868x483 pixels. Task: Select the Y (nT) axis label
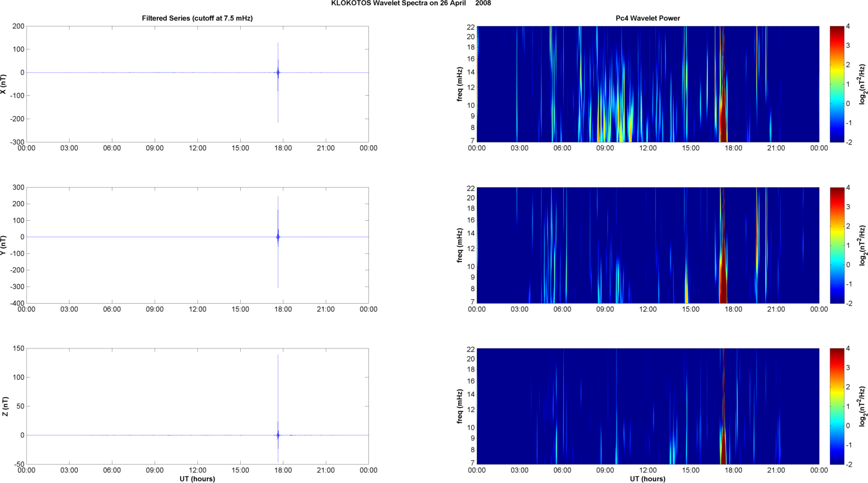[4, 245]
